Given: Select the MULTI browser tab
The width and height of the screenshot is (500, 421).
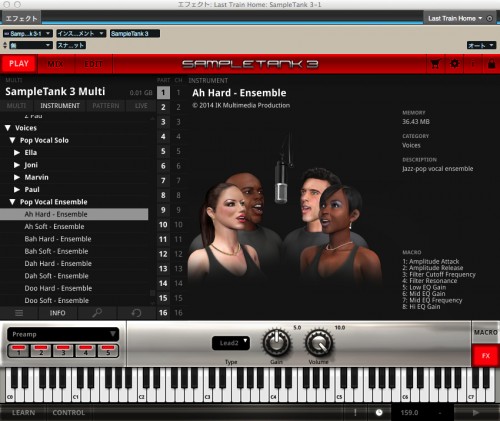Looking at the screenshot, I should pos(16,106).
